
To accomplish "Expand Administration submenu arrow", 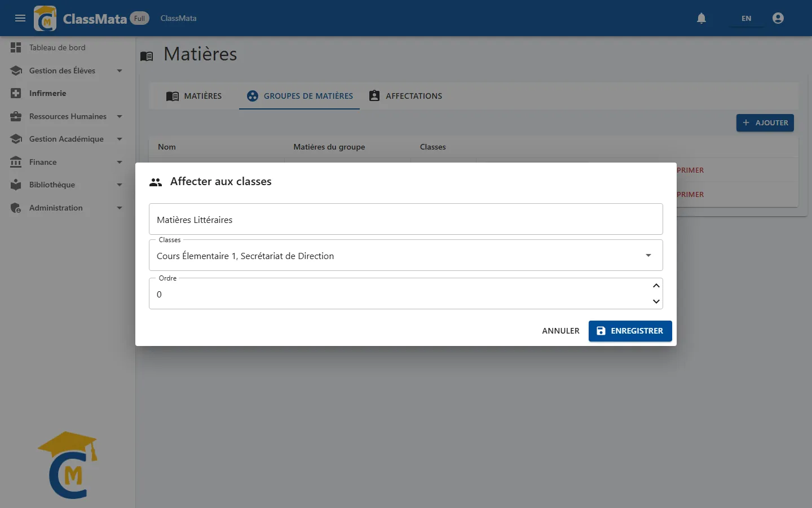I will [120, 208].
